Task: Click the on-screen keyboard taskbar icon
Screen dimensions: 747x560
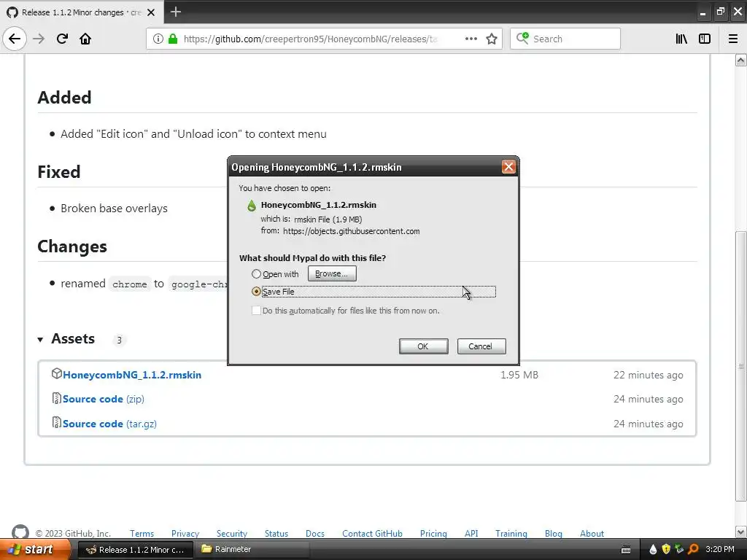Action: tap(626, 550)
